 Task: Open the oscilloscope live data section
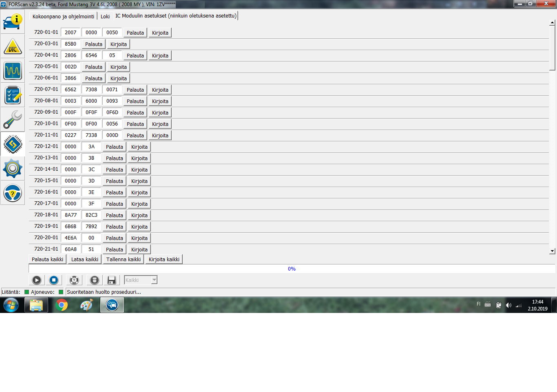13,71
